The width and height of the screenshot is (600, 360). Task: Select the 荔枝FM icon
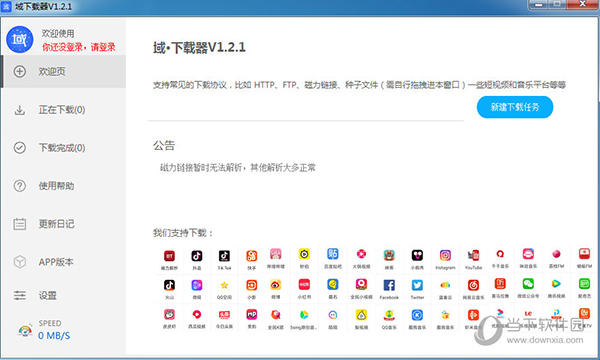click(x=556, y=254)
